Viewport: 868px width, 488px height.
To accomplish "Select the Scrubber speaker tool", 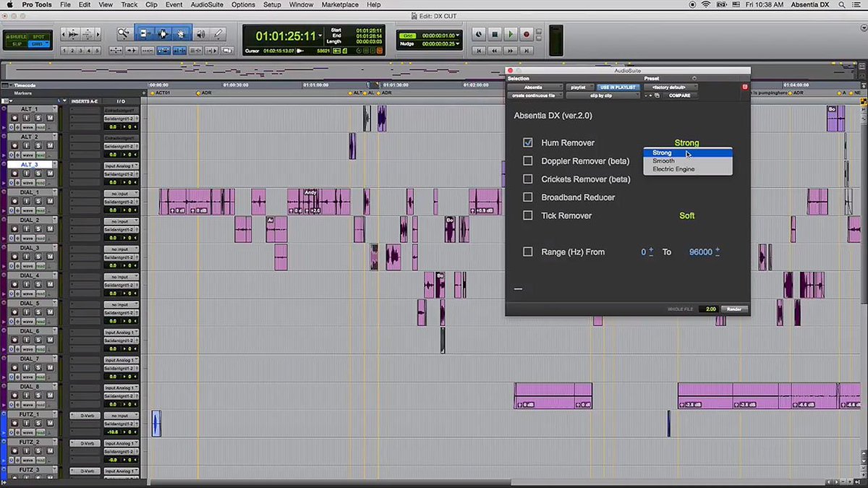I will point(201,33).
